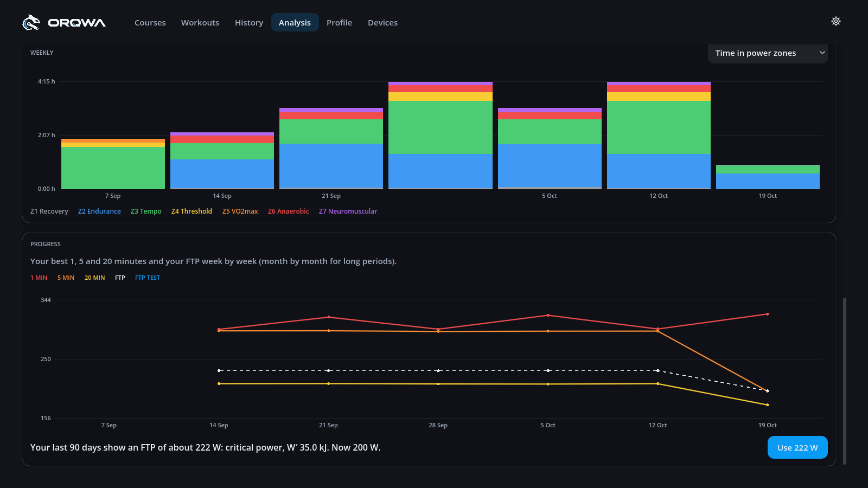
Task: Toggle the FTP series legend
Action: (120, 278)
